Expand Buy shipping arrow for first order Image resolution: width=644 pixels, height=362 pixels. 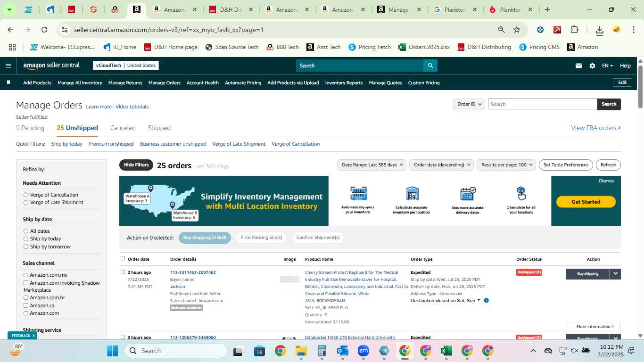click(x=615, y=273)
